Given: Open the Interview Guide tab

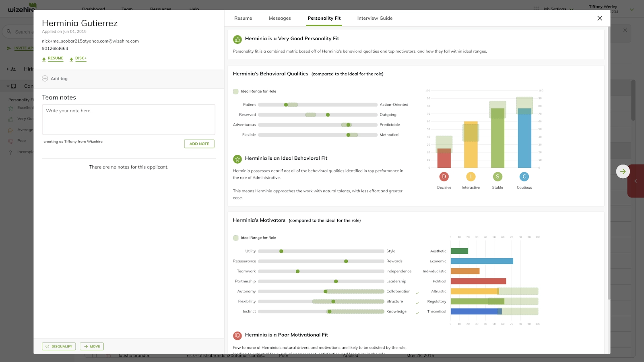Looking at the screenshot, I should (375, 18).
